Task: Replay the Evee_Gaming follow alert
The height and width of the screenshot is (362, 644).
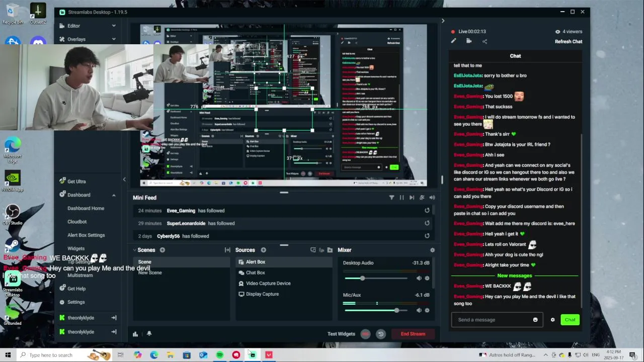Action: (427, 211)
